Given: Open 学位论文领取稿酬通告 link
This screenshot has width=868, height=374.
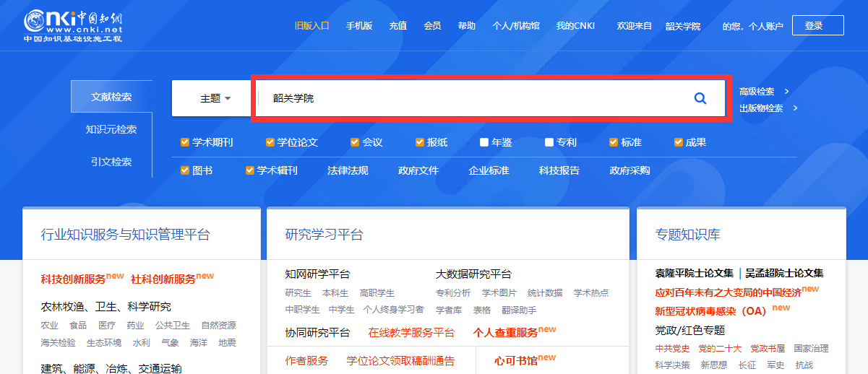Looking at the screenshot, I should pyautogui.click(x=400, y=360).
